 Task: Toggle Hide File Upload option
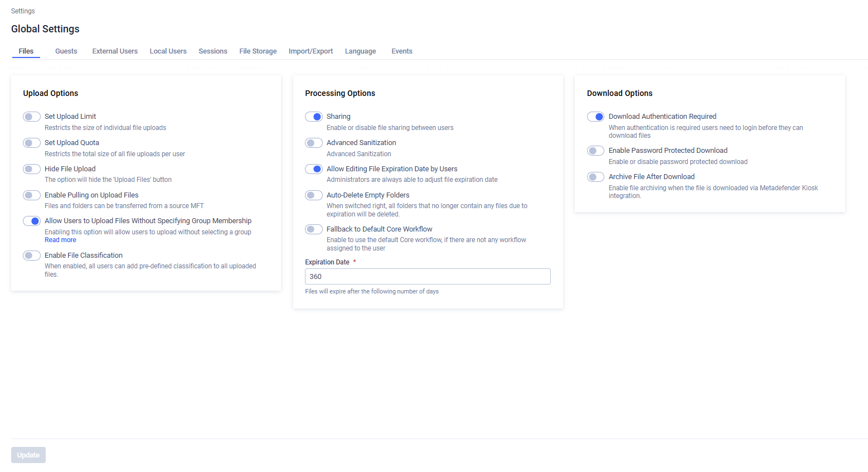(32, 169)
